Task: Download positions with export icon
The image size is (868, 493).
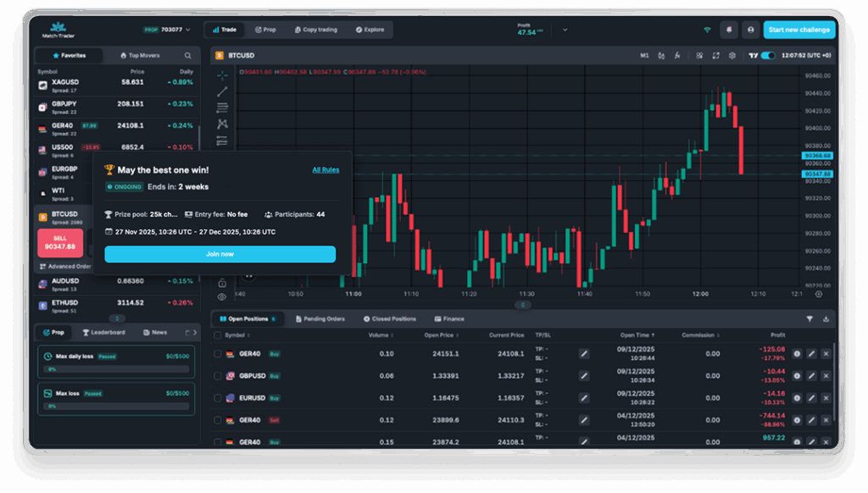Action: pos(826,319)
